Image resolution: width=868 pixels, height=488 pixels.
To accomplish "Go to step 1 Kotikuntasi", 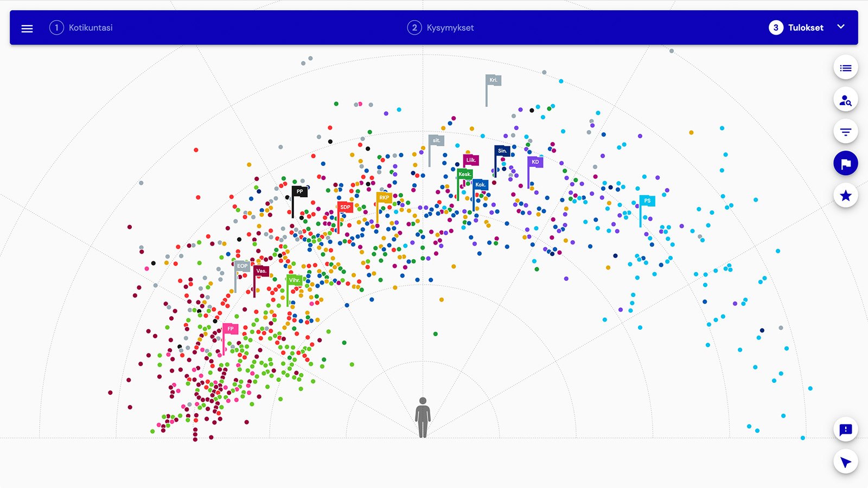I will click(x=81, y=28).
